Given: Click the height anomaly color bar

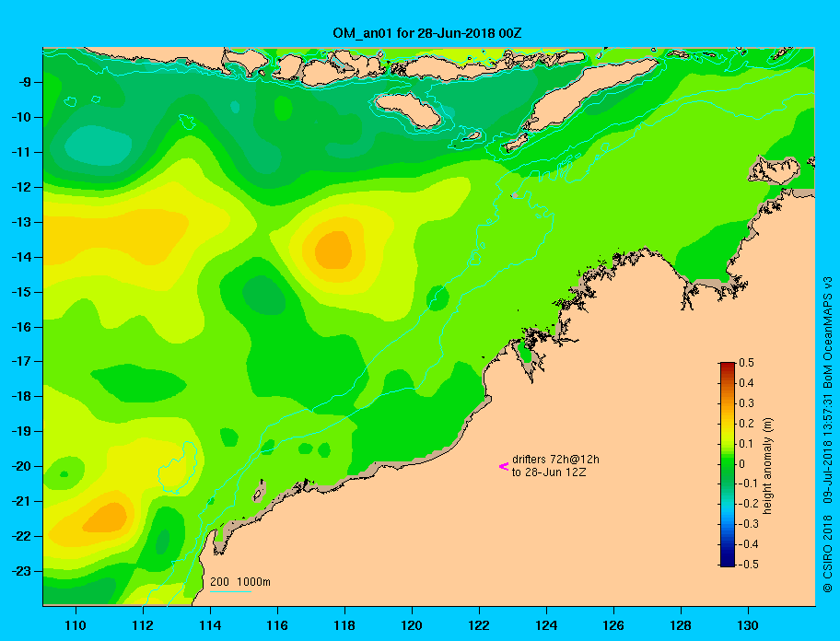Looking at the screenshot, I should (728, 464).
